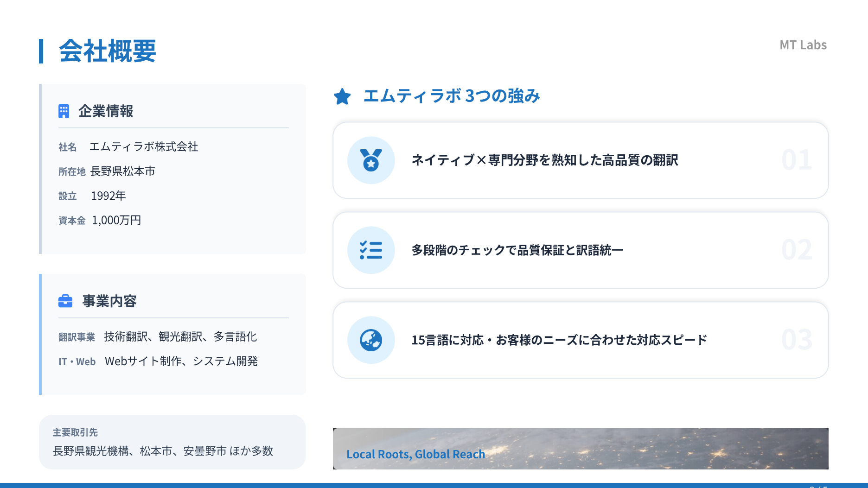The width and height of the screenshot is (868, 488).
Task: Click the 多段階のチェック strength text
Action: tap(517, 250)
